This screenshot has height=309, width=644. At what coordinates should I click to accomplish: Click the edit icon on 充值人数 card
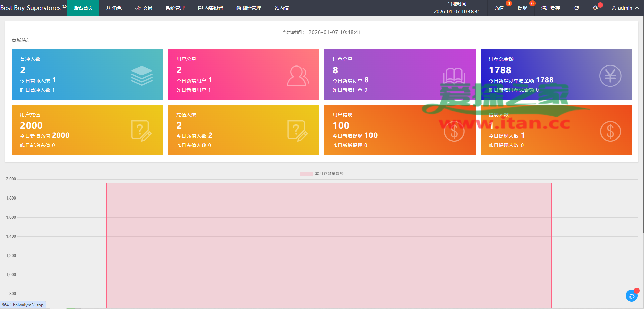297,131
